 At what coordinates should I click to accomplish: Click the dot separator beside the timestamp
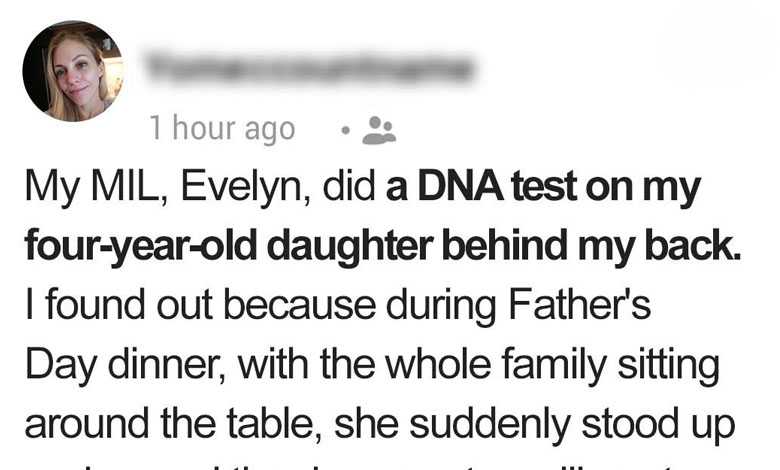[343, 129]
